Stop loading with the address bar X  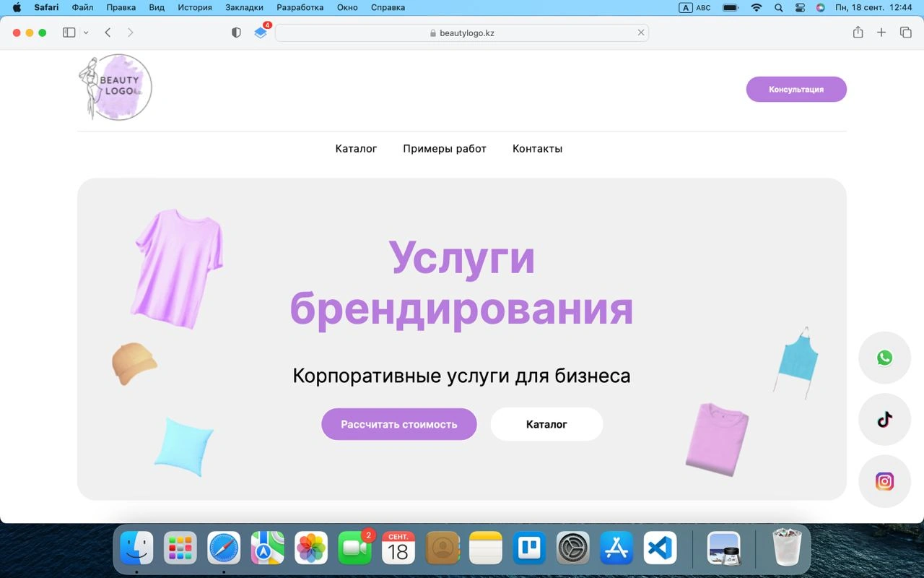point(640,33)
